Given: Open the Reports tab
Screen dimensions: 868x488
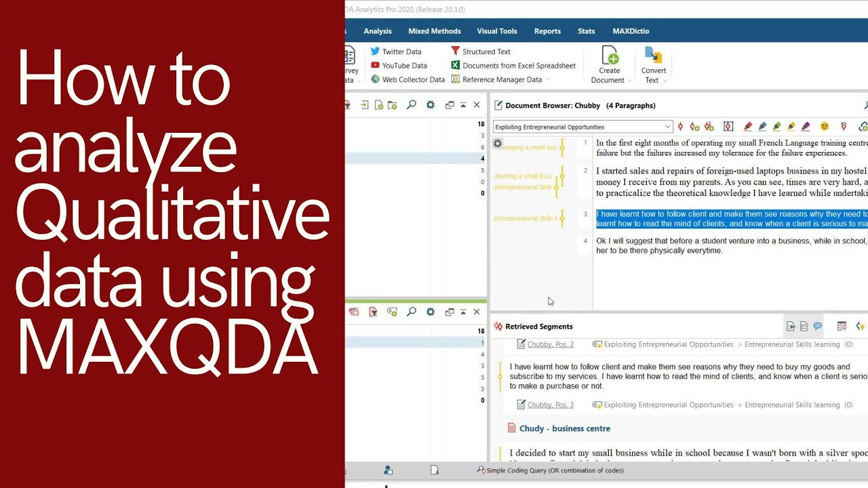Looking at the screenshot, I should click(547, 31).
